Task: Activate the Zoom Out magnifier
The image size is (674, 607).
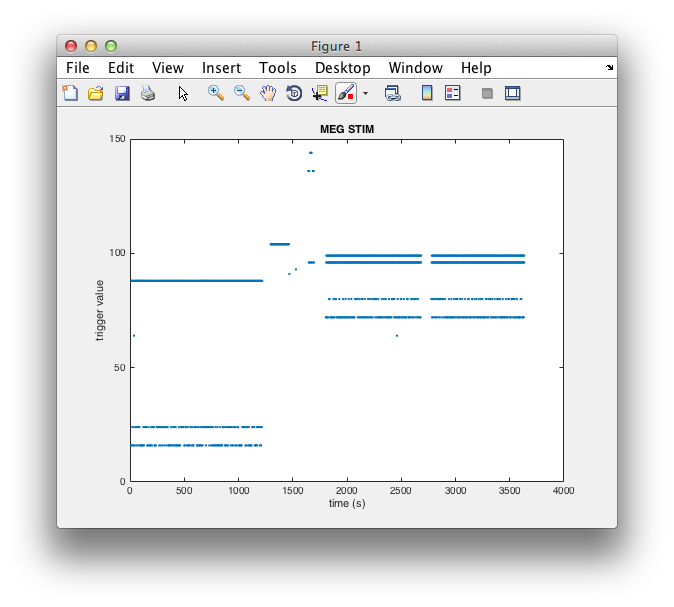Action: 242,93
